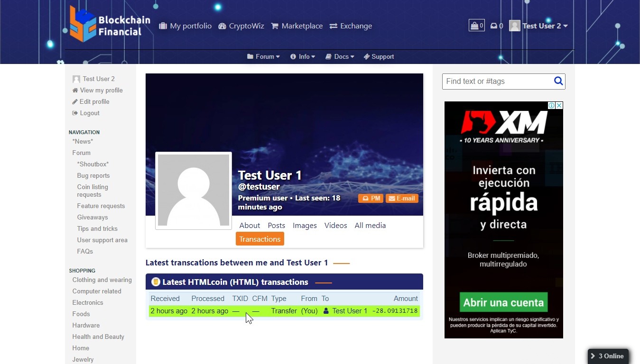Click the search magnifier icon
640x364 pixels.
pos(558,81)
